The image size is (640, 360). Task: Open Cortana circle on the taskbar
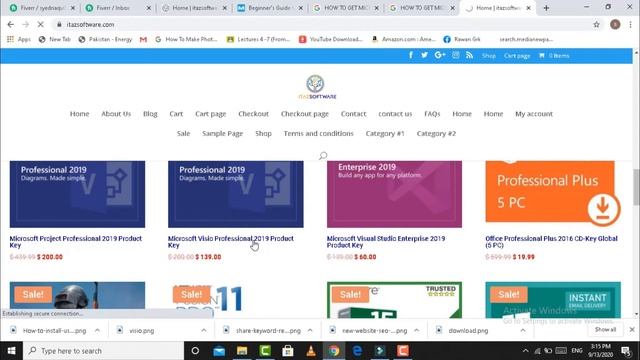(195, 351)
